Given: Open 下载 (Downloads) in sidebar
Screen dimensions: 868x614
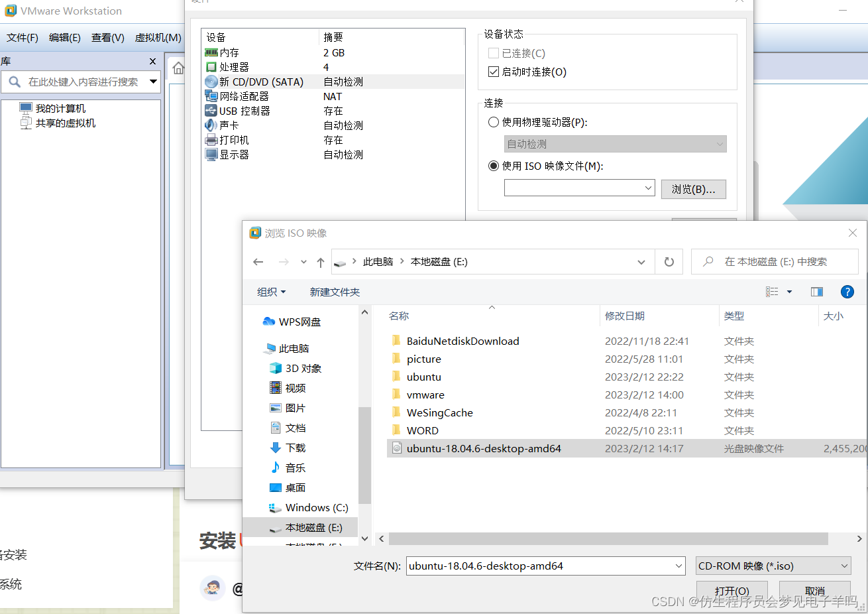Looking at the screenshot, I should click(288, 448).
